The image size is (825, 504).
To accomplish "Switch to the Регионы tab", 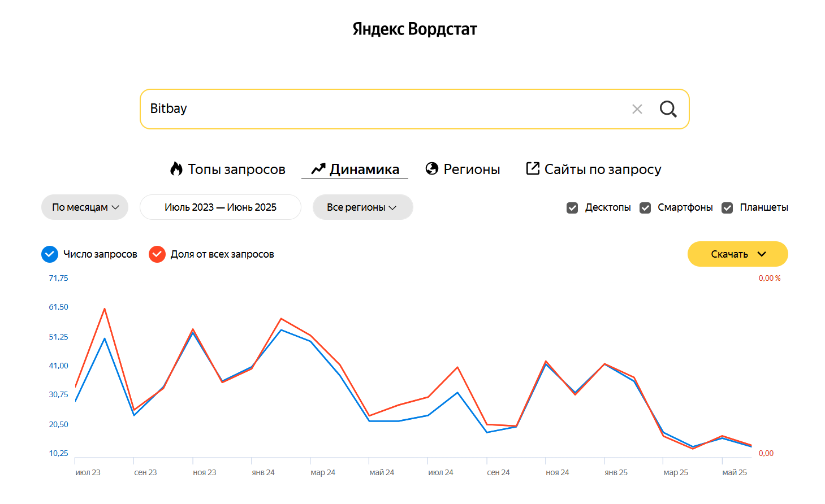I will (472, 169).
